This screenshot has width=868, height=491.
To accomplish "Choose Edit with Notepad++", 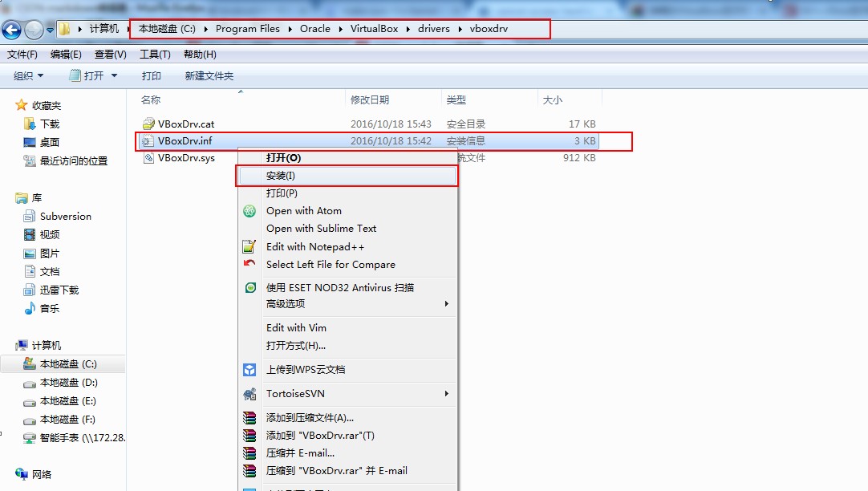I will point(347,247).
